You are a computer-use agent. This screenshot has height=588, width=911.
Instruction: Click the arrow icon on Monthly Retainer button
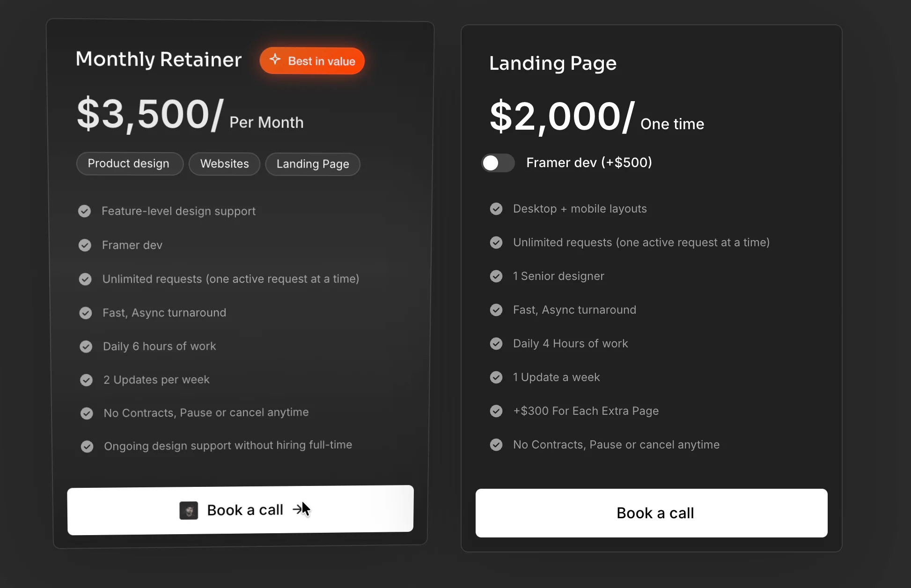[298, 509]
